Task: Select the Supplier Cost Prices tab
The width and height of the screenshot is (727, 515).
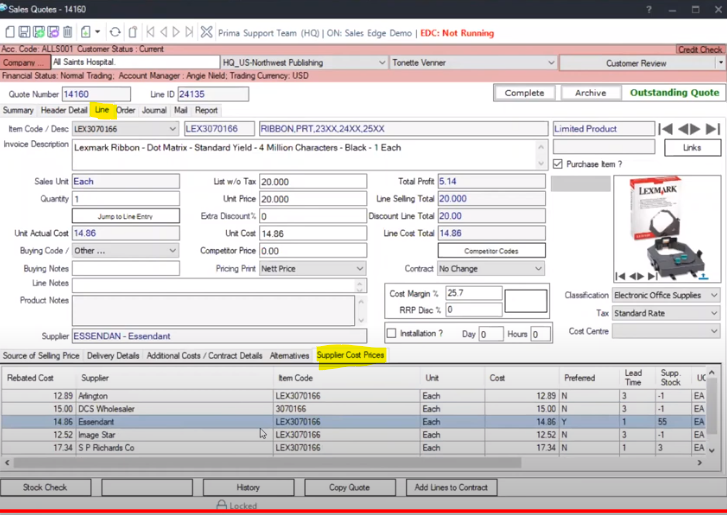Action: pyautogui.click(x=351, y=355)
